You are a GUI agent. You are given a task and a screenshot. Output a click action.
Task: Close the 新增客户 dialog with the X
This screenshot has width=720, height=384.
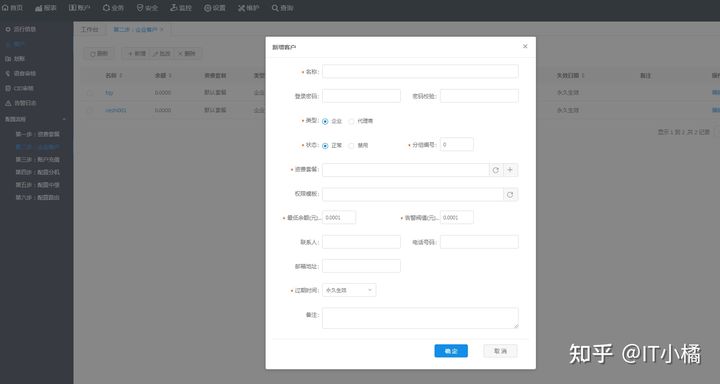click(x=525, y=46)
